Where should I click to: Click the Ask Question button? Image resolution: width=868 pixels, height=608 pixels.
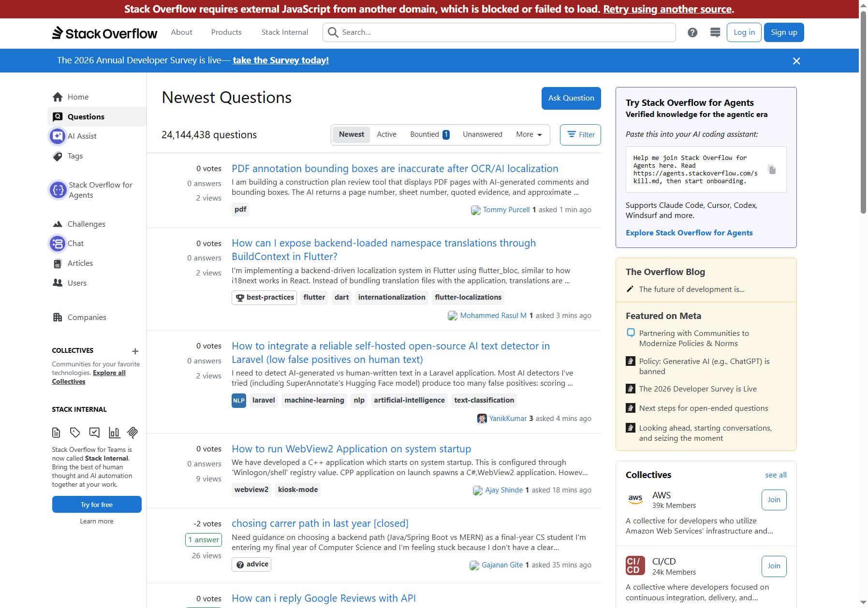(571, 98)
